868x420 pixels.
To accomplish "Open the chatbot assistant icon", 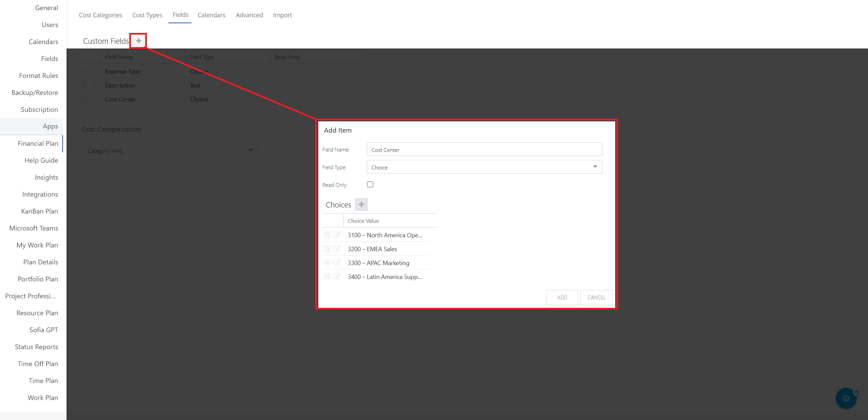I will [x=846, y=398].
